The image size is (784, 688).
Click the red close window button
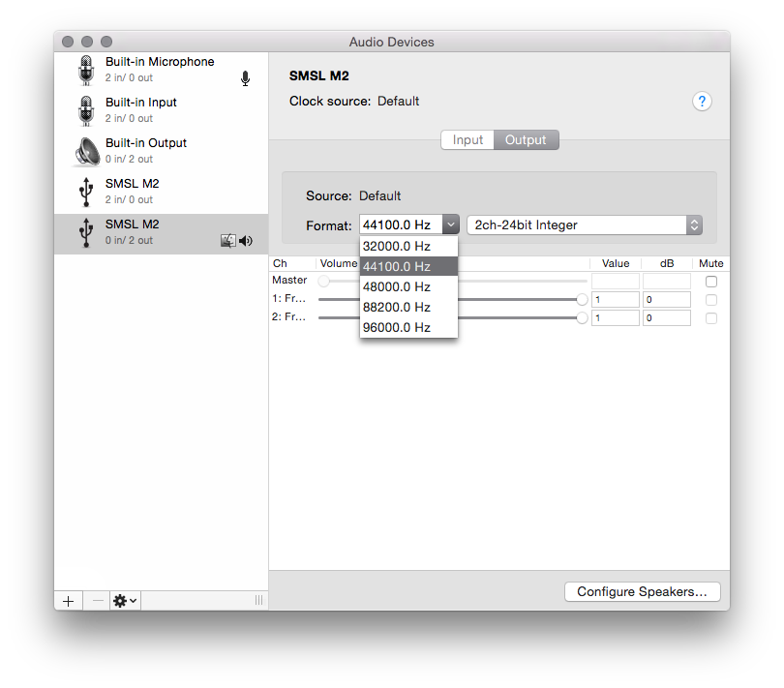tap(68, 42)
